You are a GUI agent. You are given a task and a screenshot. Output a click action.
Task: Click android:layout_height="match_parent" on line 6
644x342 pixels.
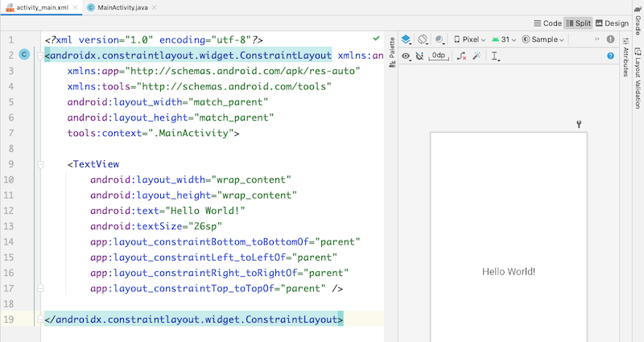pyautogui.click(x=171, y=117)
